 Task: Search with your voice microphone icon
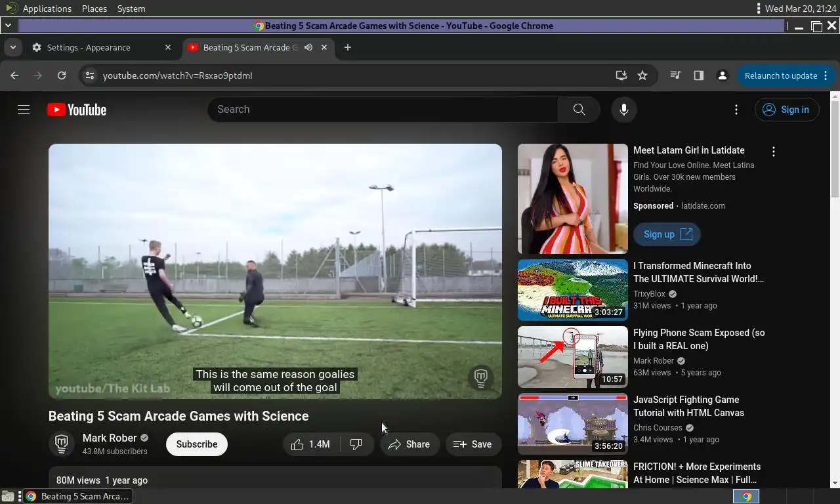click(x=624, y=110)
